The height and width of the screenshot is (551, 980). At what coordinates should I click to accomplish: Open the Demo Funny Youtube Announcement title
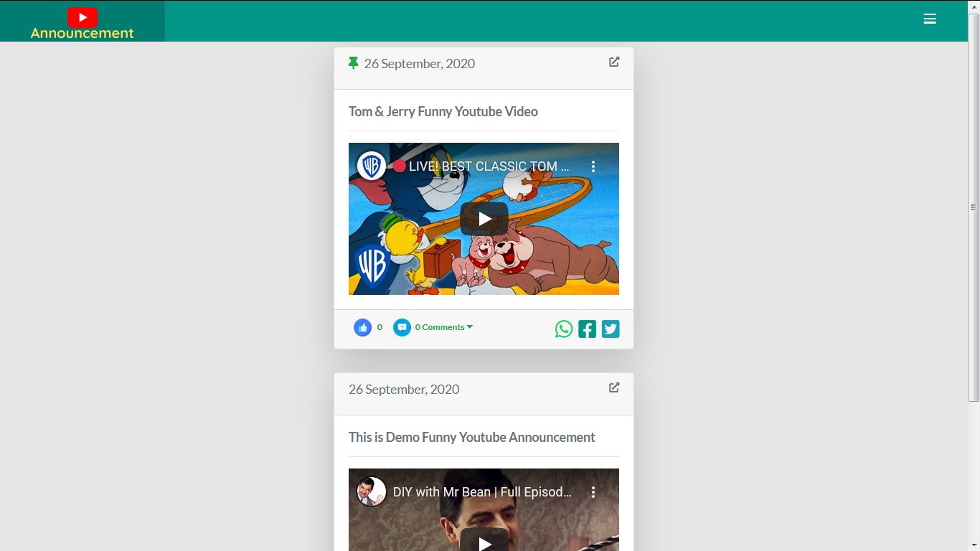471,437
